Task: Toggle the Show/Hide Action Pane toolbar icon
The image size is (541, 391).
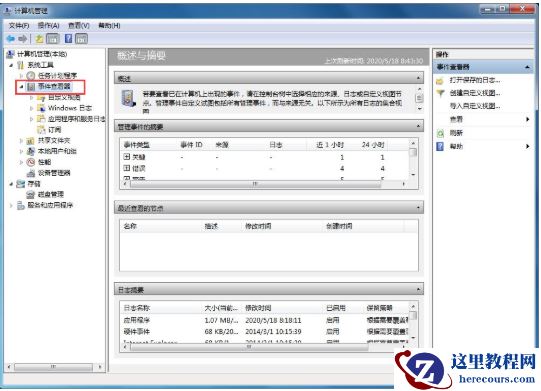Action: click(81, 39)
